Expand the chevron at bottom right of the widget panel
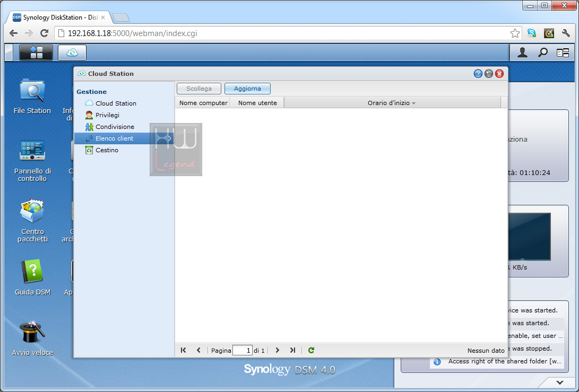Screen dimensions: 579x392 click(x=560, y=382)
